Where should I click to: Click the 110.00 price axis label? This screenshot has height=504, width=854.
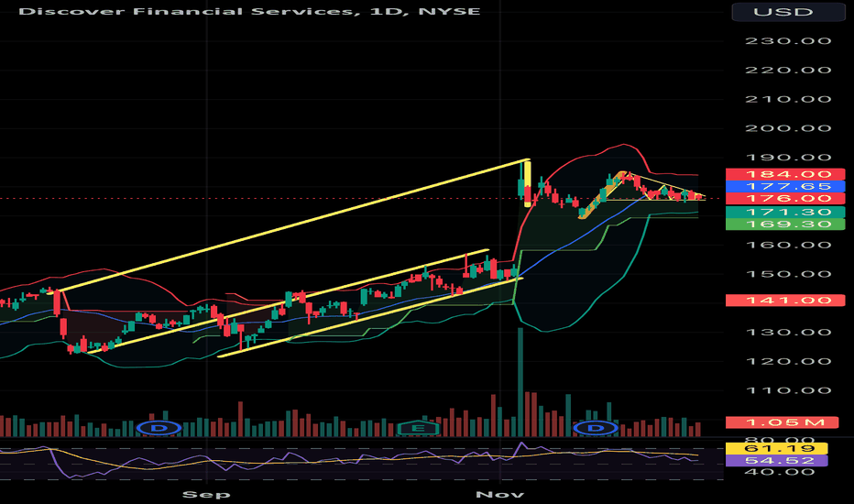[x=788, y=390]
